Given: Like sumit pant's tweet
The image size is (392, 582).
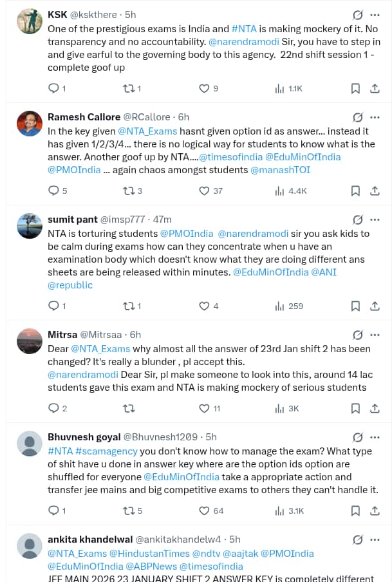Looking at the screenshot, I should (x=204, y=306).
